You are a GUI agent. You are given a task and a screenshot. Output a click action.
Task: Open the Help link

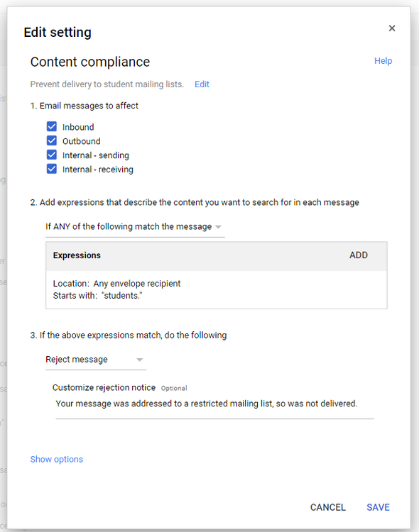(383, 61)
